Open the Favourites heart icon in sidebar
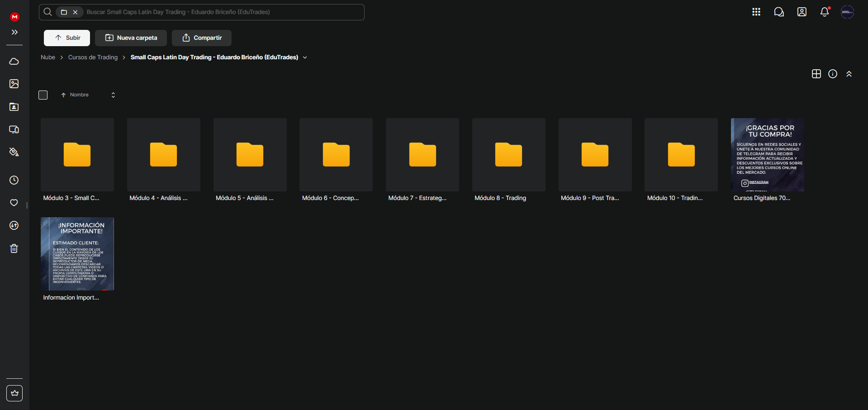868x410 pixels. point(14,203)
